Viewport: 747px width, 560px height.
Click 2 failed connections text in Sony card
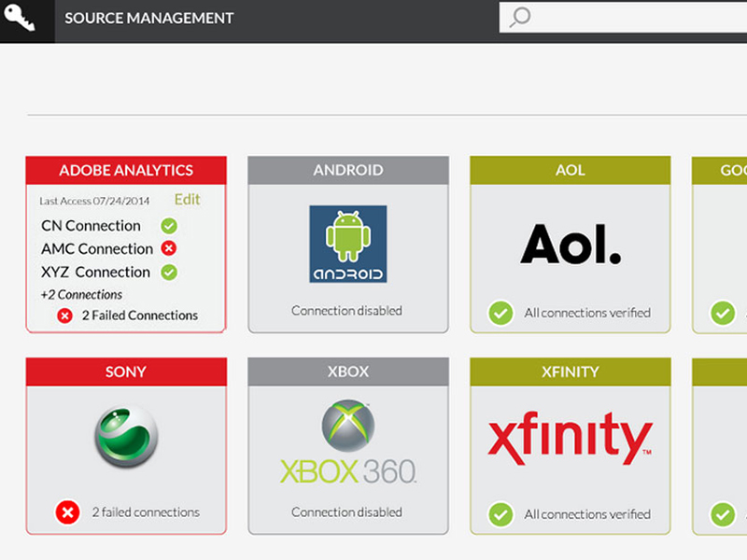(146, 512)
